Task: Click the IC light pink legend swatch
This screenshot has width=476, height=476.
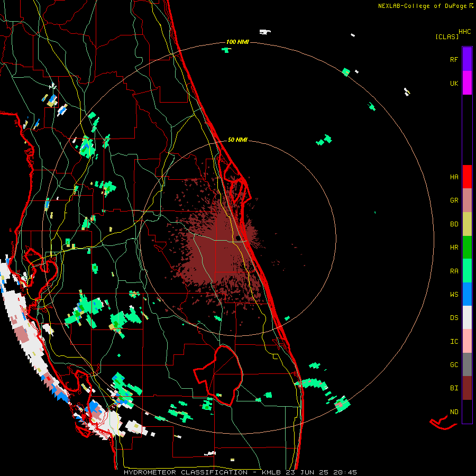Action: (x=467, y=341)
